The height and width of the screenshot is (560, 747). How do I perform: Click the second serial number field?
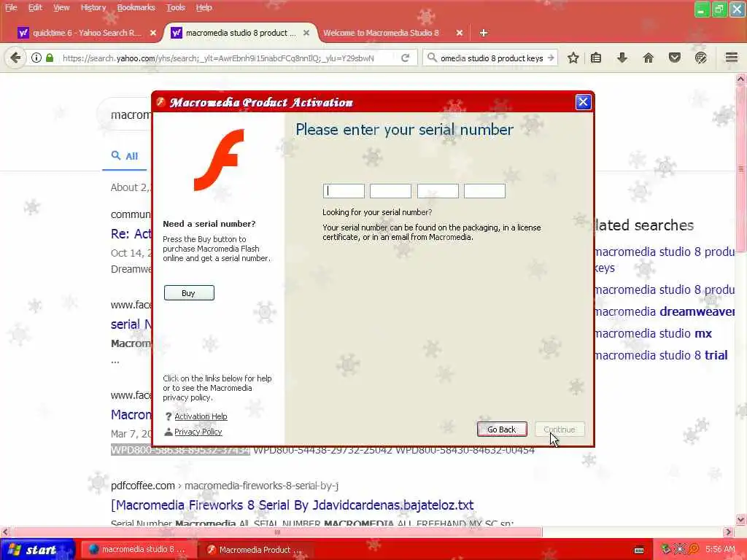click(391, 191)
